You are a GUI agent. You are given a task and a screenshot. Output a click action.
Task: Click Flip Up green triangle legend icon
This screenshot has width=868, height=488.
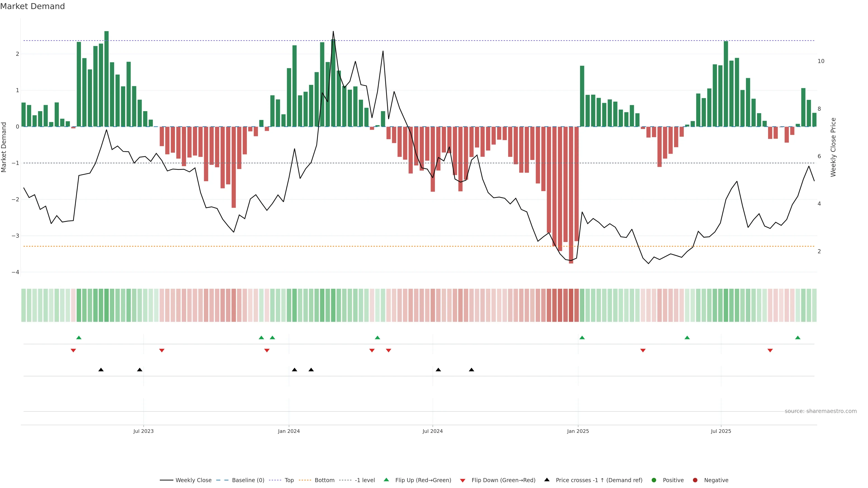tap(387, 480)
